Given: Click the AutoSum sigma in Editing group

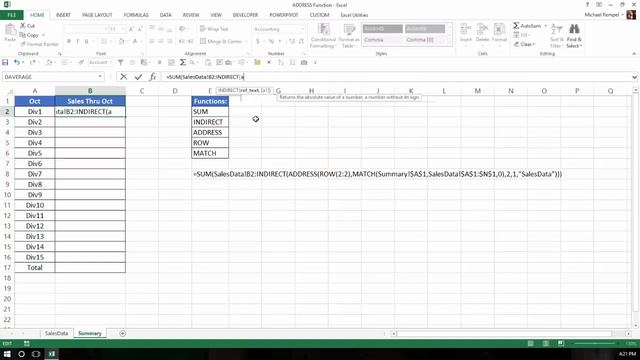Looking at the screenshot, I should point(516,26).
